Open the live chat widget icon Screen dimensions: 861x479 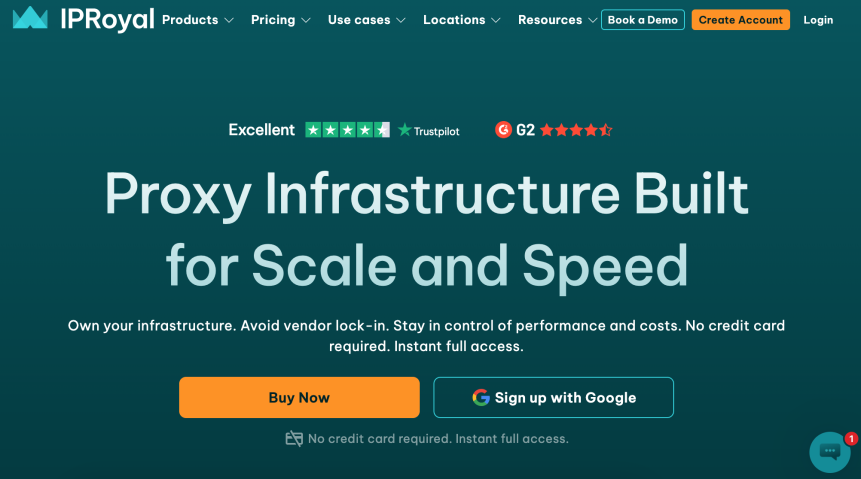[x=829, y=452]
